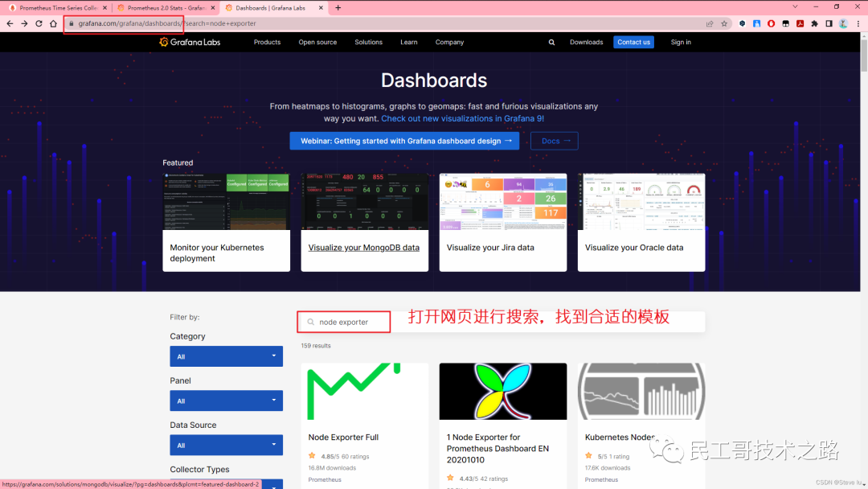Open Visualize your MongoDB data link
The width and height of the screenshot is (868, 489).
(x=364, y=248)
